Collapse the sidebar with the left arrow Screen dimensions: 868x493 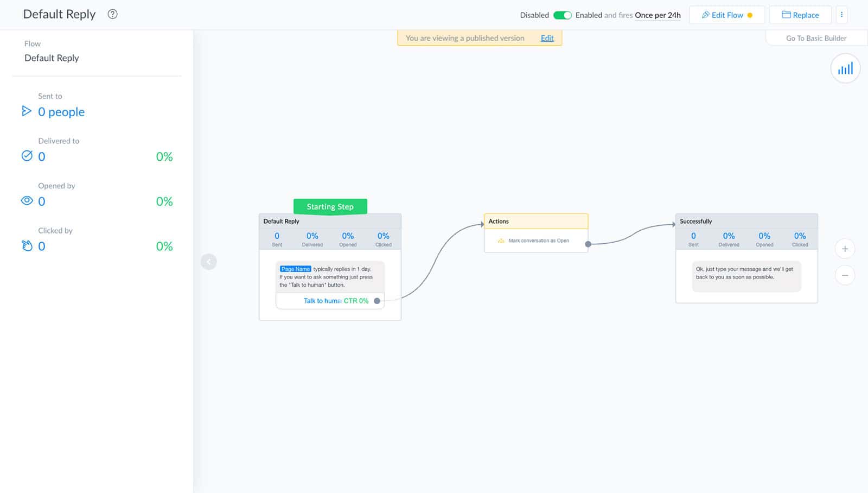tap(209, 262)
